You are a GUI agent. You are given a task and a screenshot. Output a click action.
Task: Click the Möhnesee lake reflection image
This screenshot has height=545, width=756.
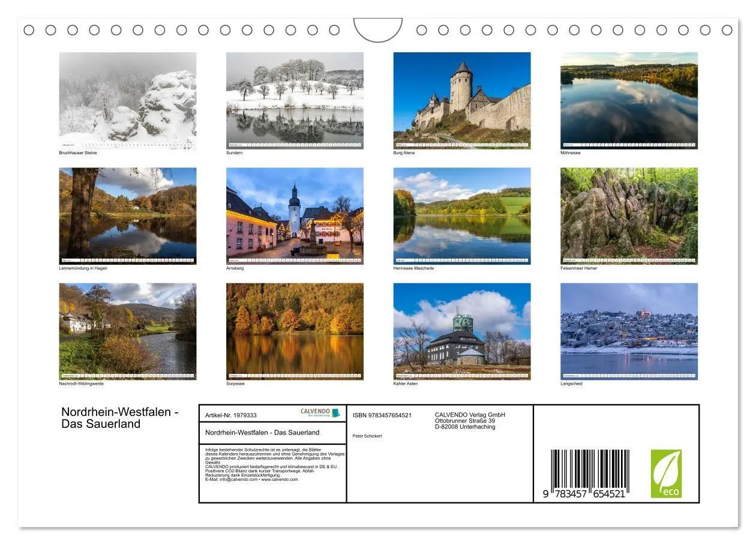pos(629,100)
